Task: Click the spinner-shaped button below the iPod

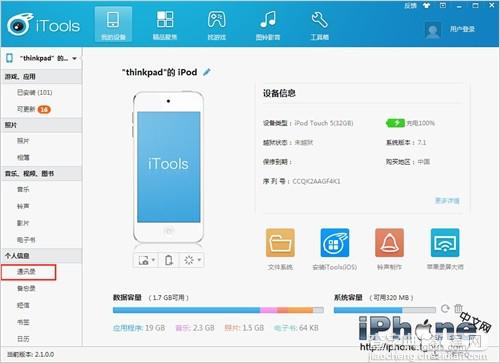Action: 189,260
